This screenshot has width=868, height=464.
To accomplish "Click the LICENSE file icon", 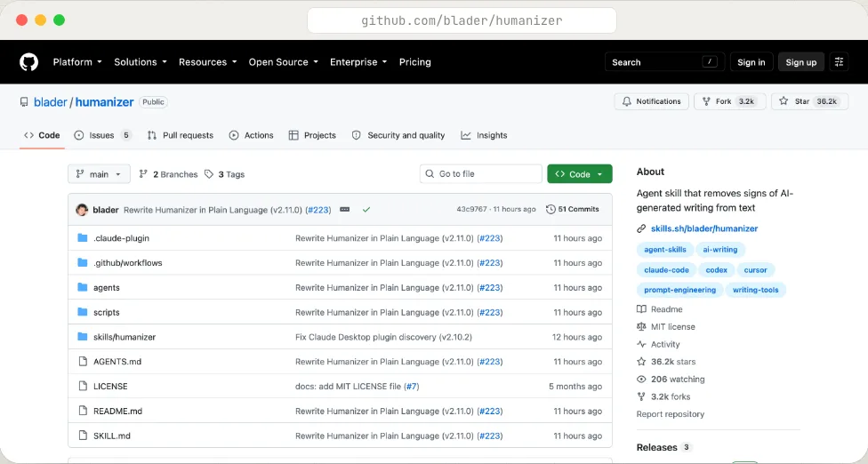I will pos(83,386).
